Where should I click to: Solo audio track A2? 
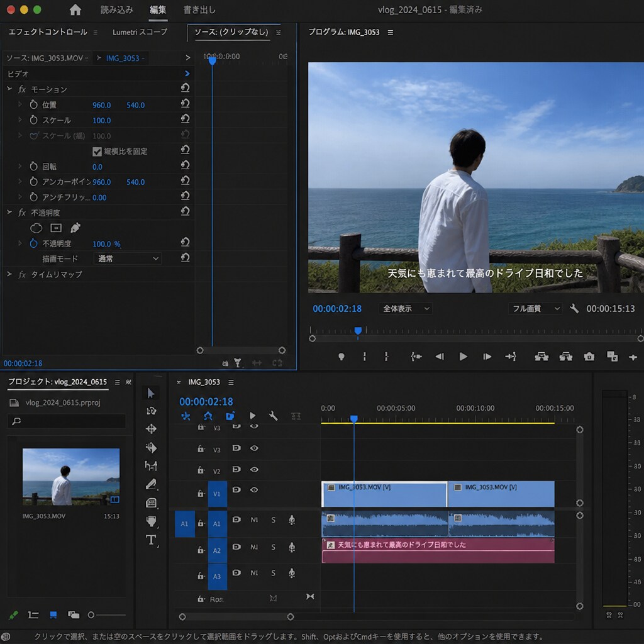[273, 547]
